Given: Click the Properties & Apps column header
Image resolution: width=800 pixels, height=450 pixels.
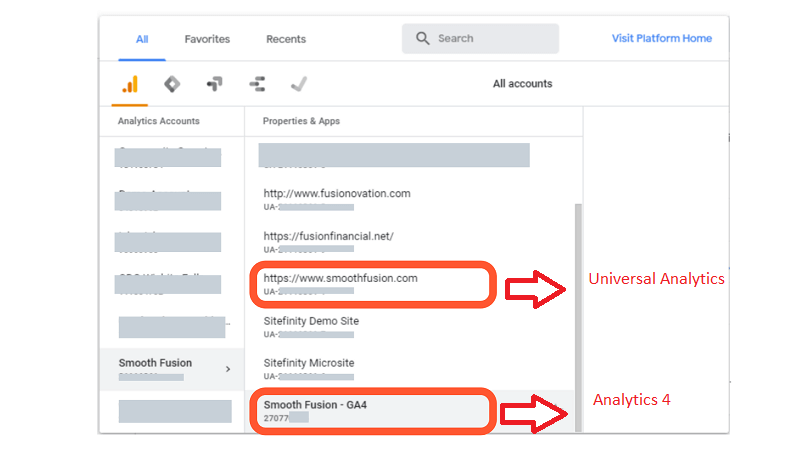Looking at the screenshot, I should pyautogui.click(x=301, y=121).
